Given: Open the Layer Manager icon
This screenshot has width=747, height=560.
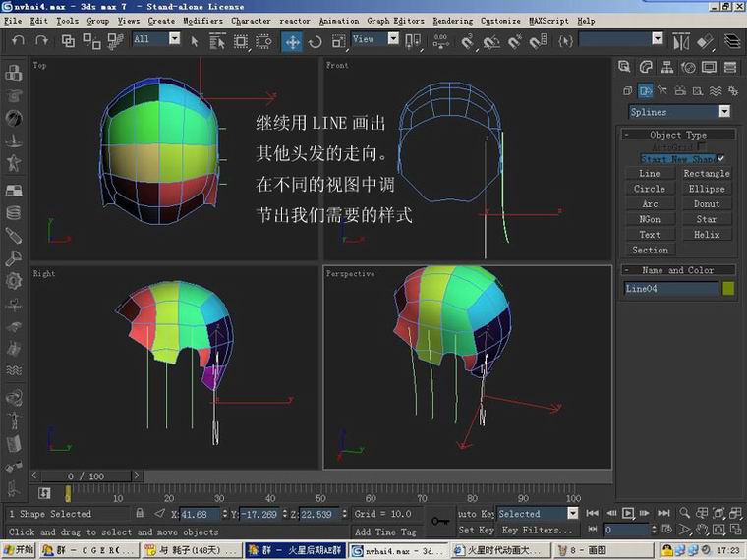Looking at the screenshot, I should coord(731,41).
